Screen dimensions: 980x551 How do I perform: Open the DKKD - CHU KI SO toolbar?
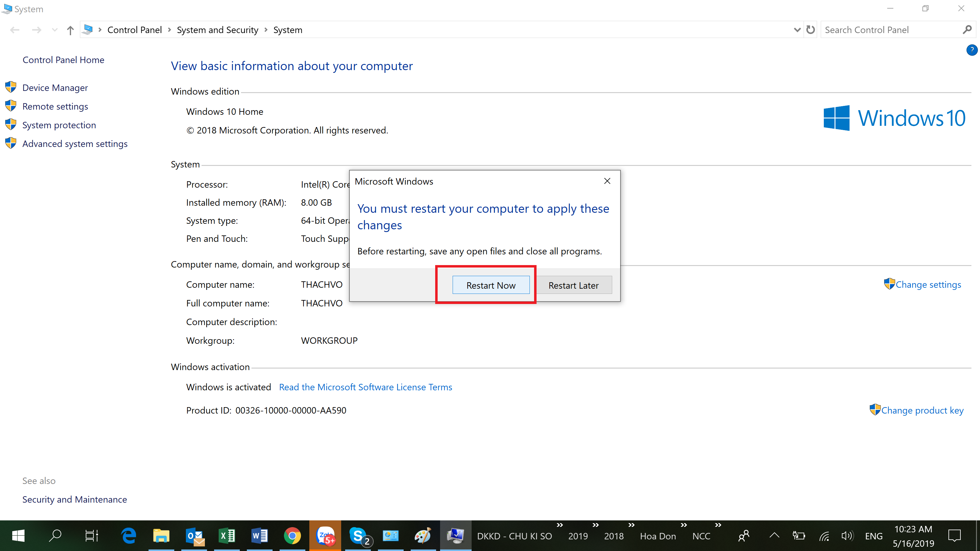point(514,536)
